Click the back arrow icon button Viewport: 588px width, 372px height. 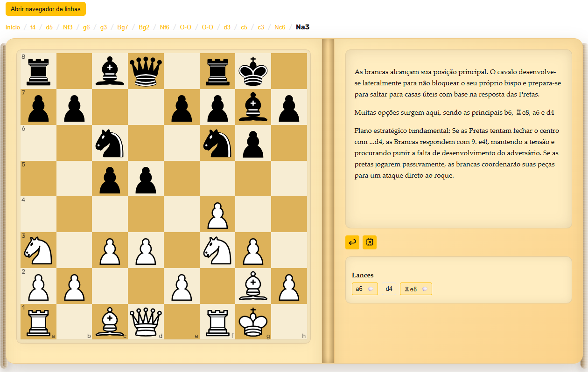pos(352,242)
